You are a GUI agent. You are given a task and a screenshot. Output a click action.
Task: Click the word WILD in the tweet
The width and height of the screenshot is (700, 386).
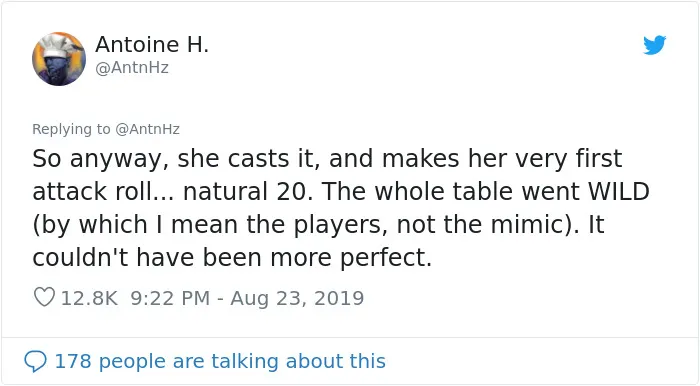(x=618, y=191)
